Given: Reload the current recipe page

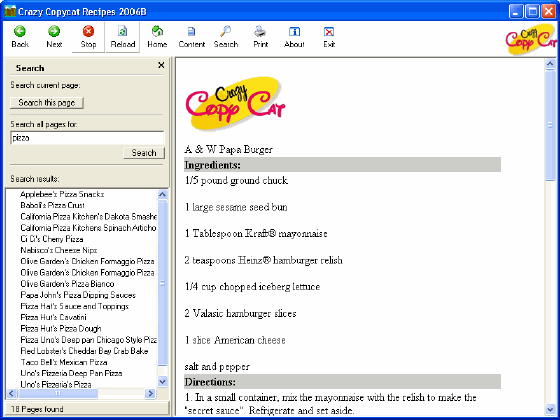Looking at the screenshot, I should click(x=122, y=37).
